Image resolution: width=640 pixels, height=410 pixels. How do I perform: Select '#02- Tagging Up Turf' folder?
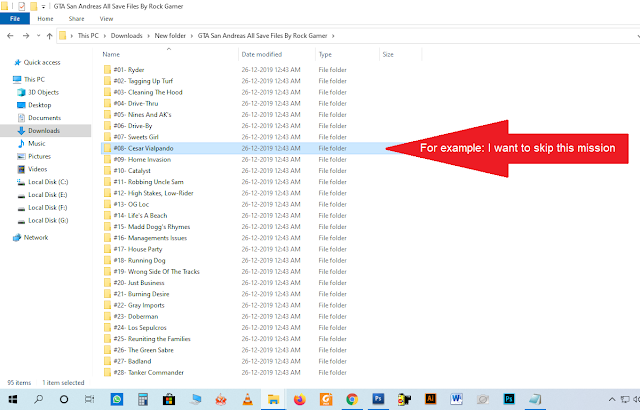pyautogui.click(x=143, y=81)
